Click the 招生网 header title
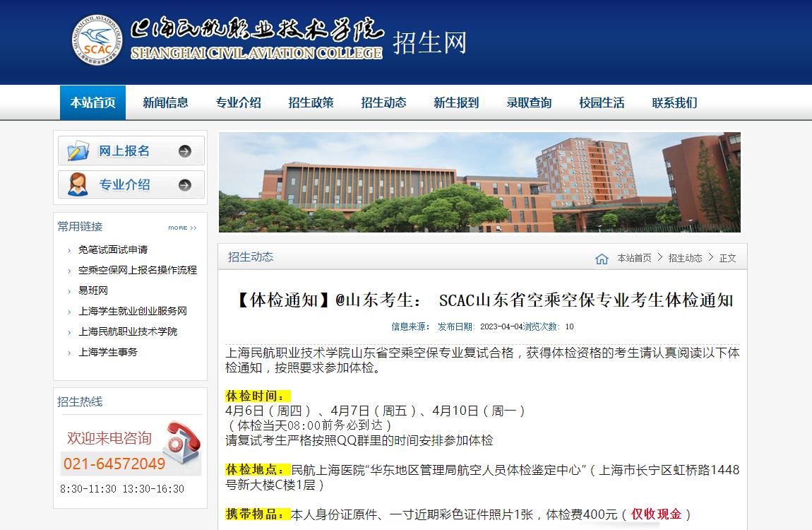 point(430,42)
